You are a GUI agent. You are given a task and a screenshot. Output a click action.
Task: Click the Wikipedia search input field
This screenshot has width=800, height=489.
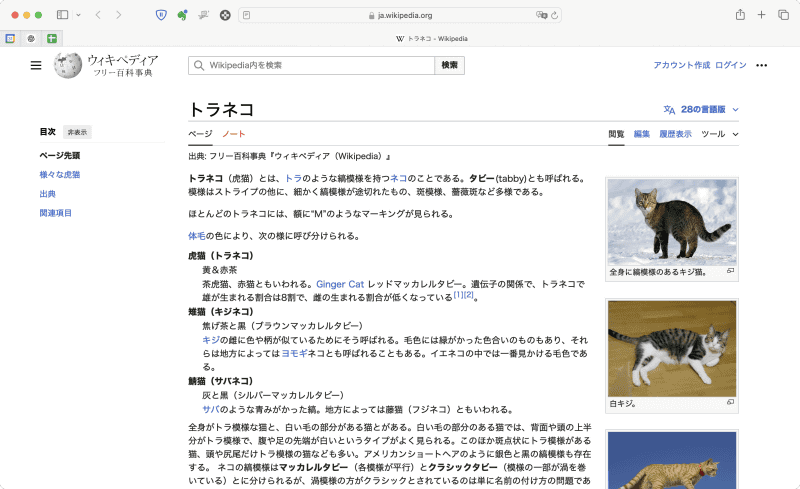pos(311,65)
